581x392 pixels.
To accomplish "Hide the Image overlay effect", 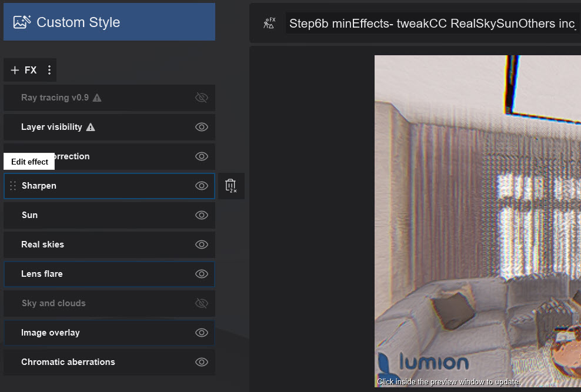I will [202, 333].
